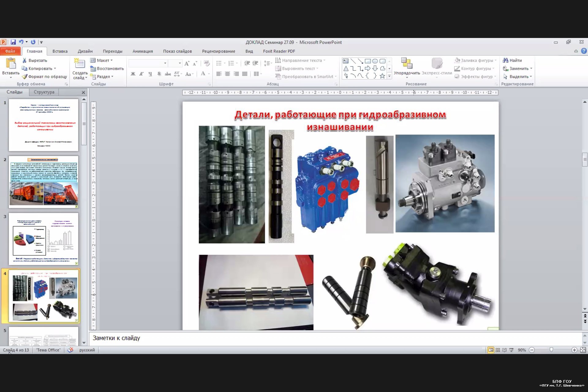Viewport: 588px width, 392px height.
Task: Open the Показ слайдов ribbon tab
Action: [x=177, y=51]
